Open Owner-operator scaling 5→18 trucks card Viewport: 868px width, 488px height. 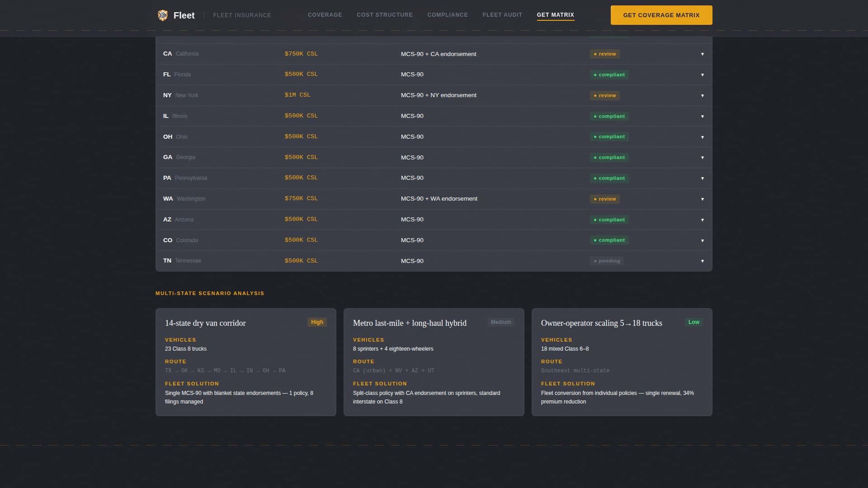pos(622,362)
